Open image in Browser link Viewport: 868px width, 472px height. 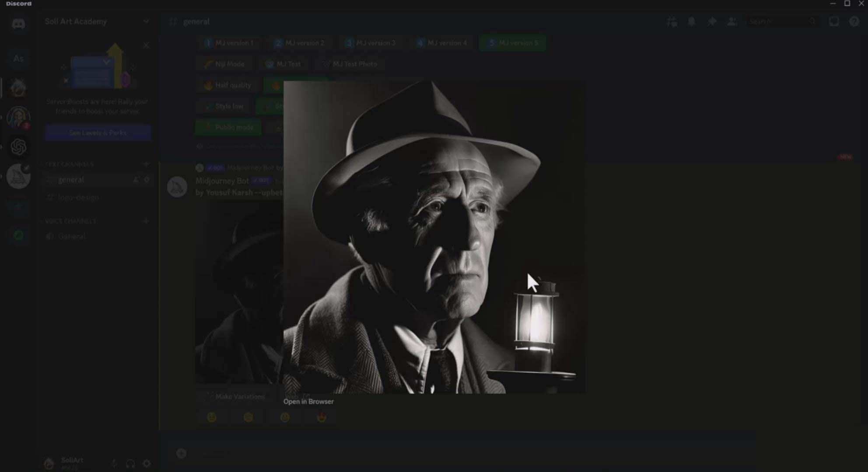click(308, 401)
